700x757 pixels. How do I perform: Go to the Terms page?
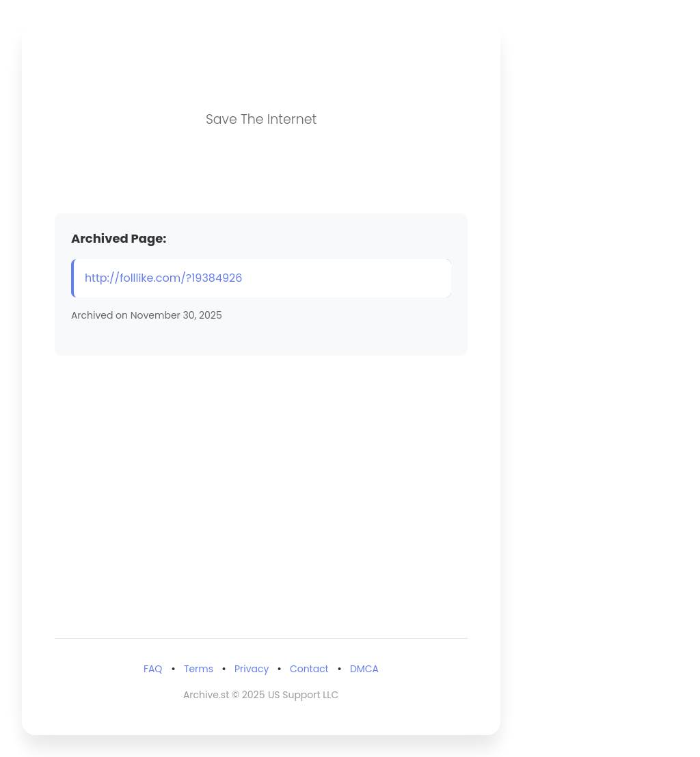pyautogui.click(x=198, y=669)
